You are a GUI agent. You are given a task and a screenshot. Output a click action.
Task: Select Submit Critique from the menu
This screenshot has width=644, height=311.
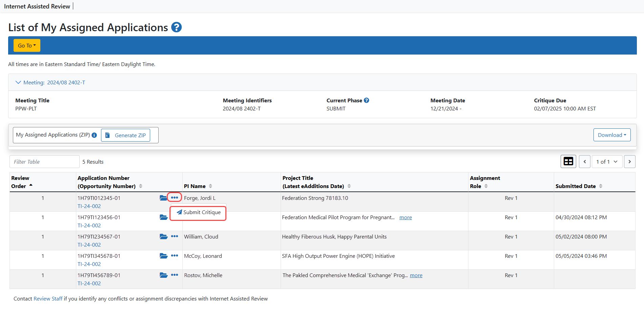tap(198, 212)
